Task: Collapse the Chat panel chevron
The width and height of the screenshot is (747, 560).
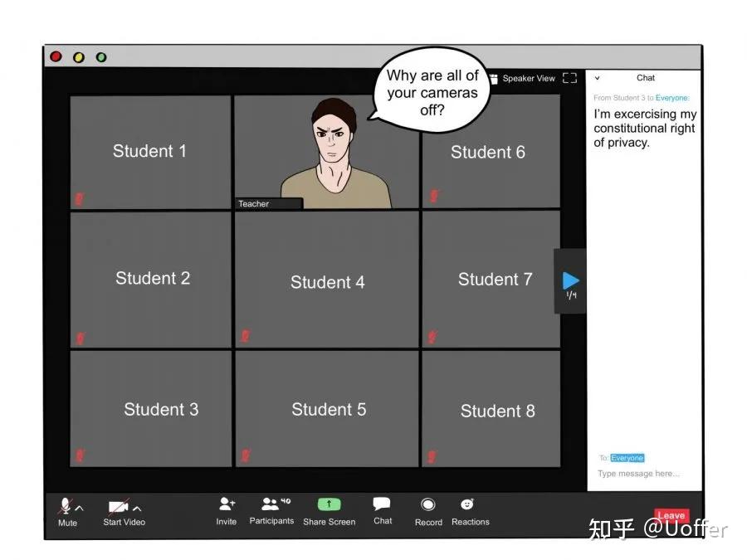Action: pos(597,78)
